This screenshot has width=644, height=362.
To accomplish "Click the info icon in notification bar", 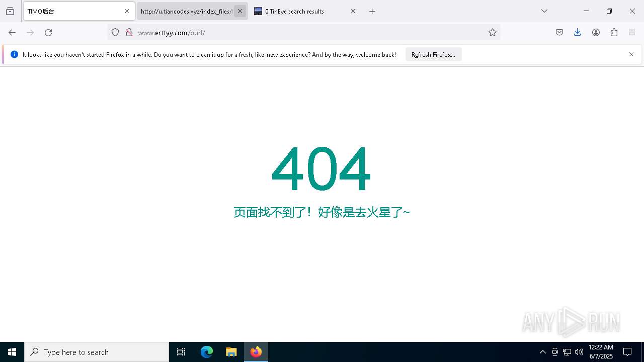I will tap(14, 54).
